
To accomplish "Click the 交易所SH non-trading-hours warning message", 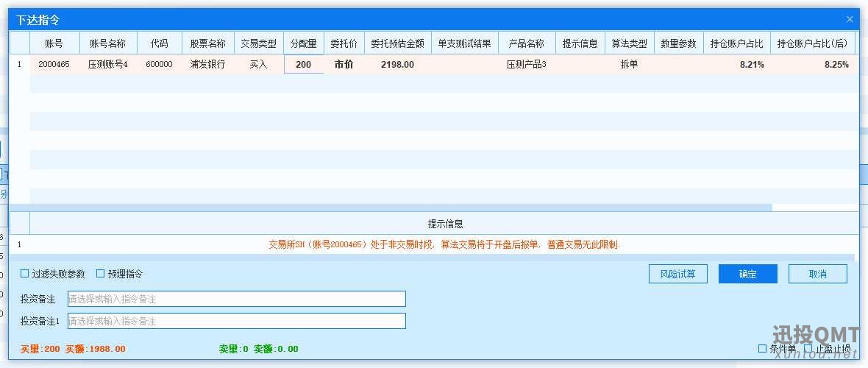I will (444, 244).
